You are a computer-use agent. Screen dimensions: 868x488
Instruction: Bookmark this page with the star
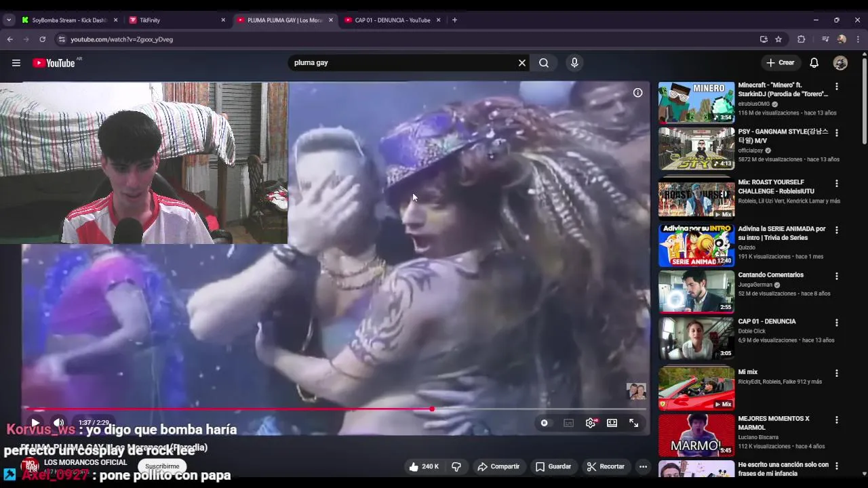point(778,39)
